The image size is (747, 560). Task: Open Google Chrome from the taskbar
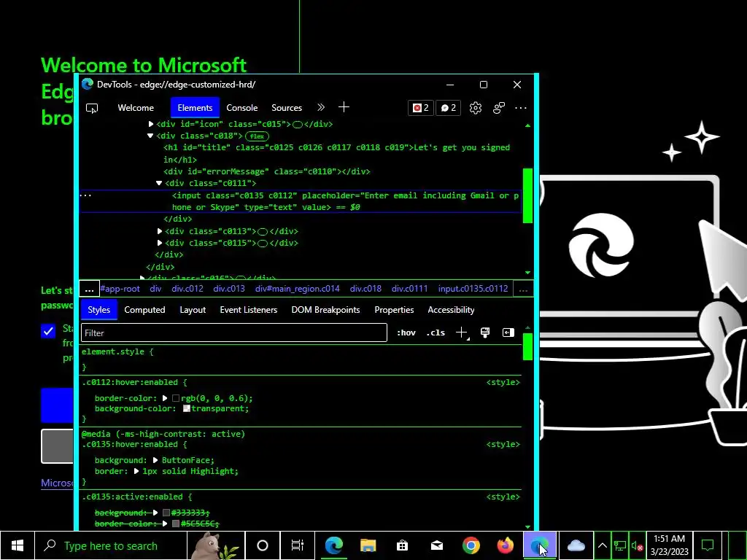pos(471,545)
